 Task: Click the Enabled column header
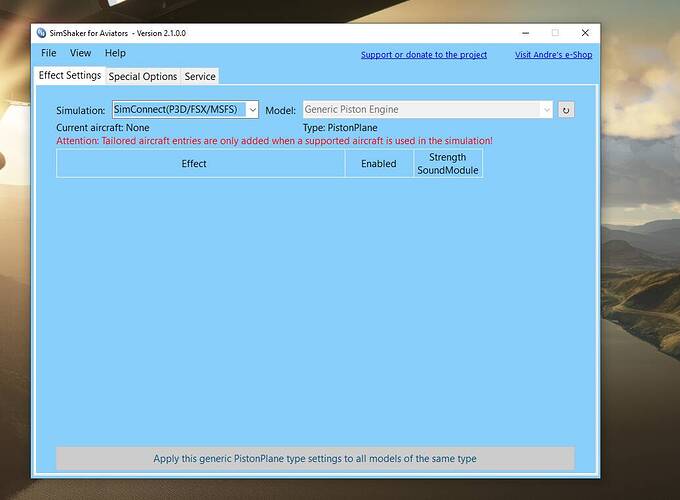(x=379, y=163)
